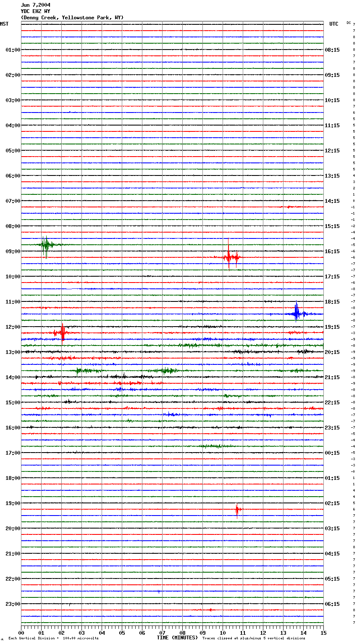Select the 13:00 MST time label
Image resolution: width=357 pixels, height=644 pixels.
(x=13, y=352)
